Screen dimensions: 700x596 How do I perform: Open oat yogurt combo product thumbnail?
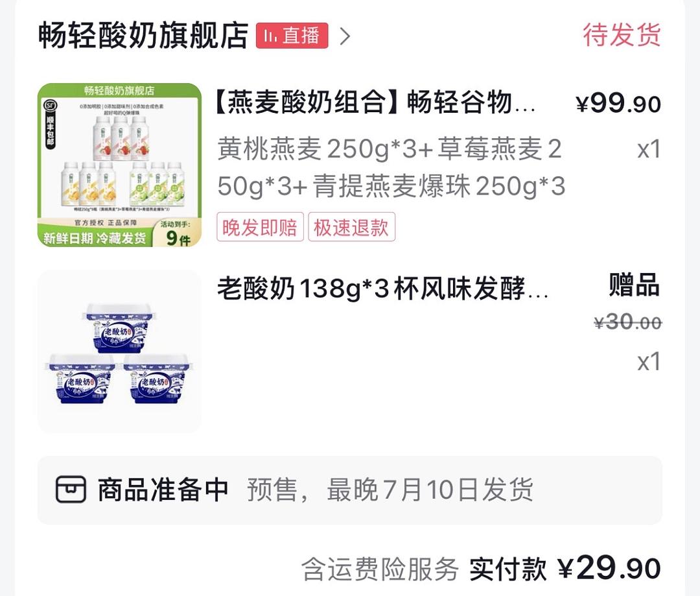(x=119, y=165)
